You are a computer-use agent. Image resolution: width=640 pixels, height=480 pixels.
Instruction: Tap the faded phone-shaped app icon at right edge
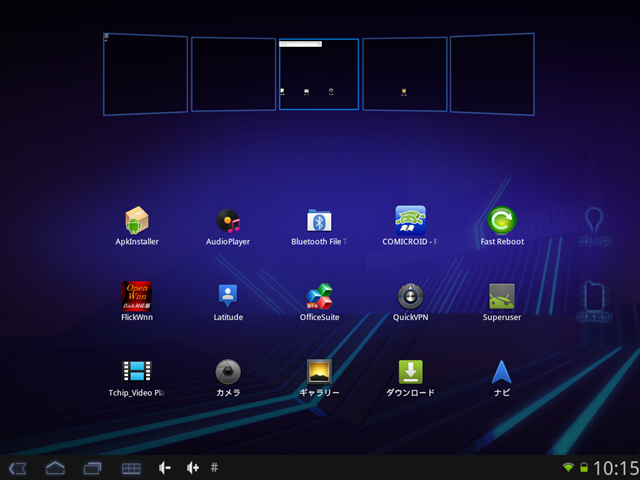pyautogui.click(x=594, y=302)
